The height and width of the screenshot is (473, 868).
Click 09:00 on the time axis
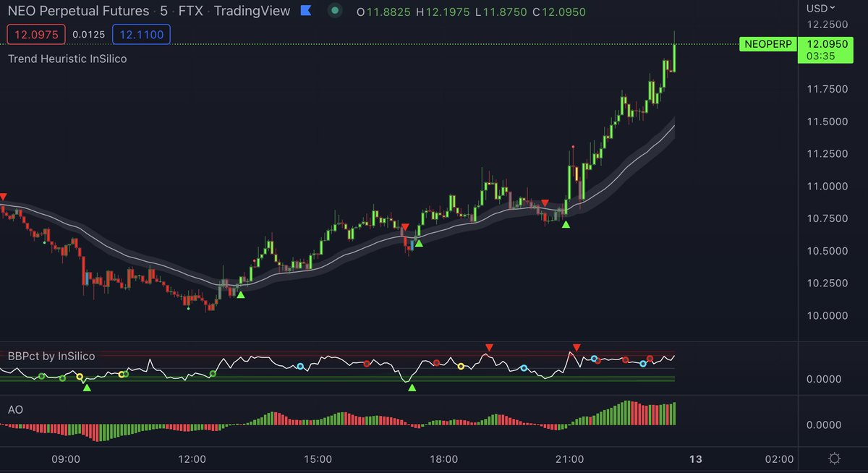tap(65, 459)
